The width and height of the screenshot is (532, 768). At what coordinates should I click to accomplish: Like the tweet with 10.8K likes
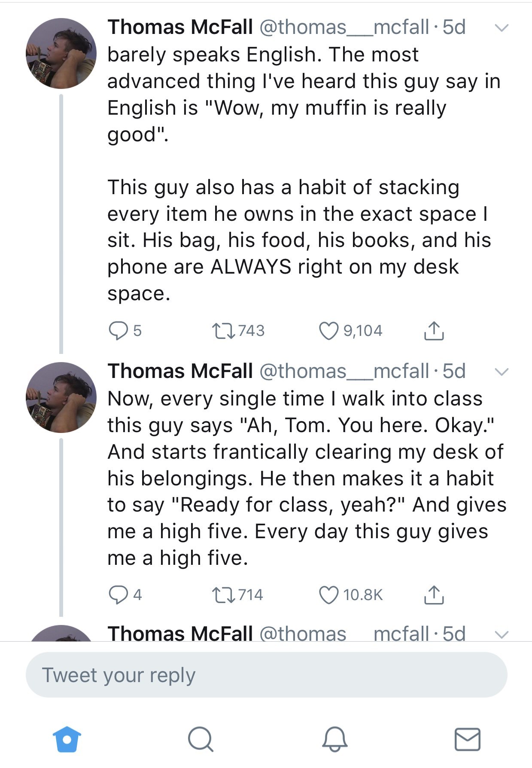pos(328,595)
